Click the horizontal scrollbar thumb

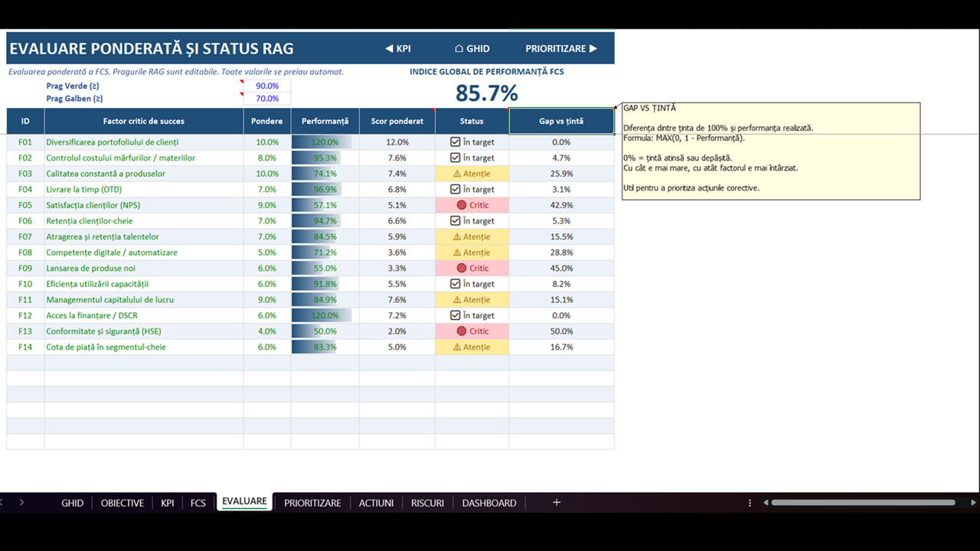click(863, 503)
